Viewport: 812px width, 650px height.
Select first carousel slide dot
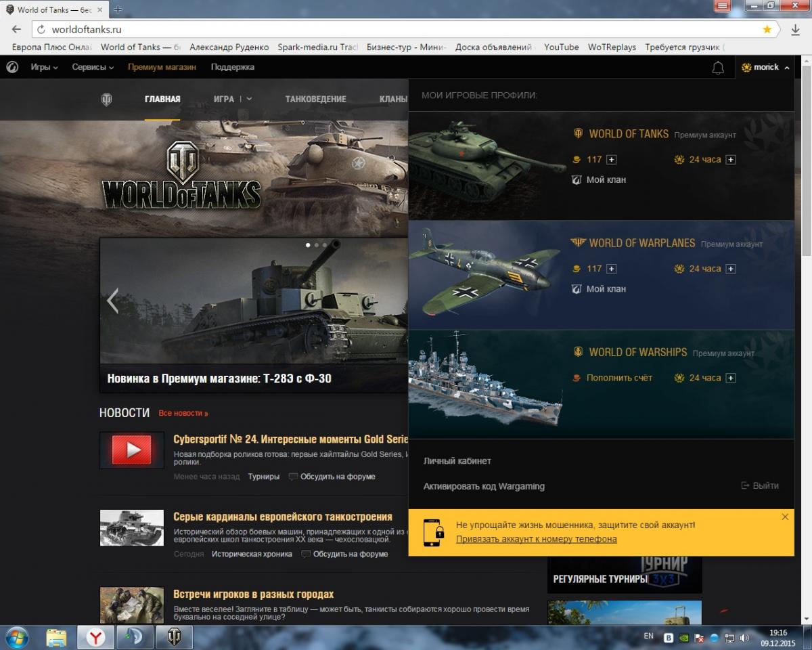(308, 245)
